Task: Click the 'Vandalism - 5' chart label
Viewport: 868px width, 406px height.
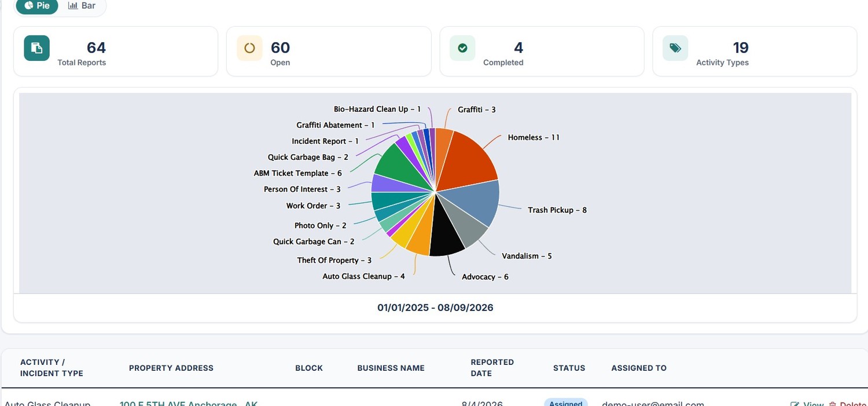Action: click(527, 255)
